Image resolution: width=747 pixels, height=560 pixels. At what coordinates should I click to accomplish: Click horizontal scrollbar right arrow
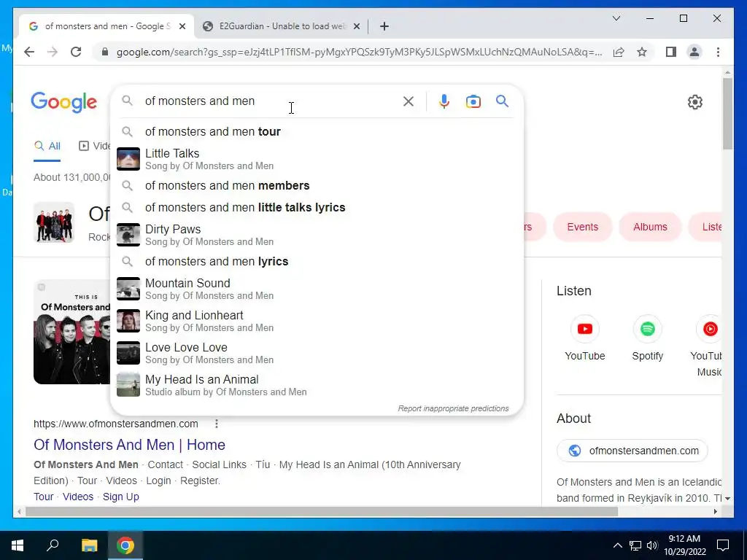pyautogui.click(x=716, y=512)
